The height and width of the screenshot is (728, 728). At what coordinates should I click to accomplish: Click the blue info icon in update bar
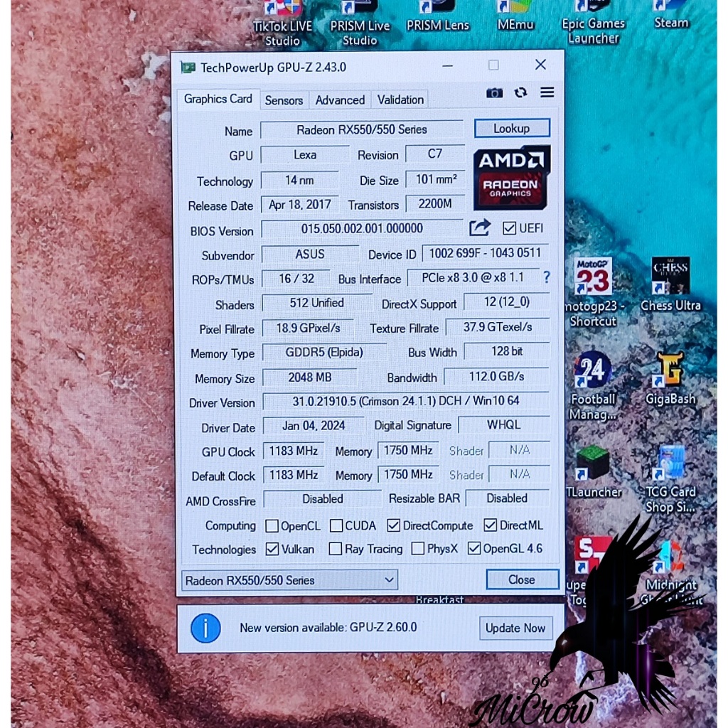tap(205, 628)
